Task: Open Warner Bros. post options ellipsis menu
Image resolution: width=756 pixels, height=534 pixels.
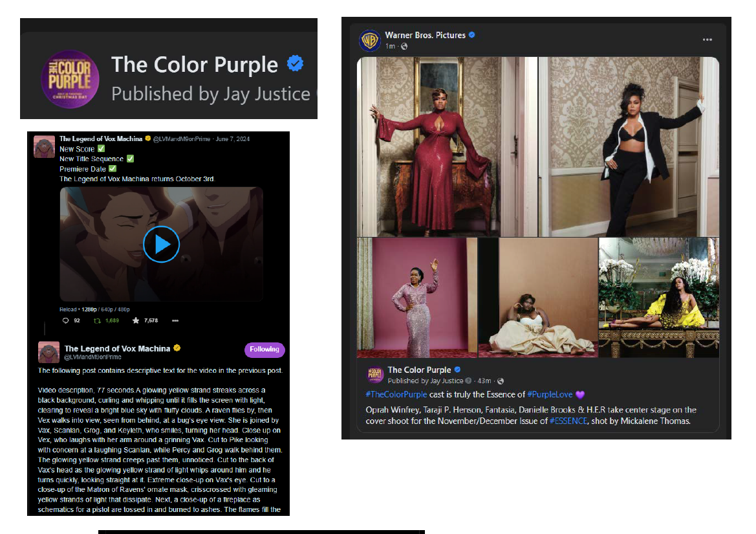Action: (x=707, y=39)
